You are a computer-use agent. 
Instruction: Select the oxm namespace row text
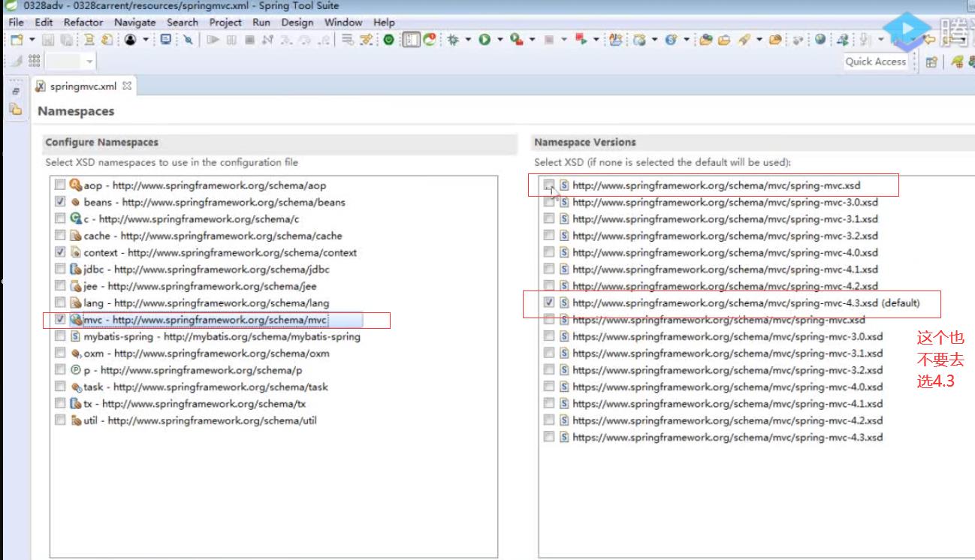[x=207, y=354]
